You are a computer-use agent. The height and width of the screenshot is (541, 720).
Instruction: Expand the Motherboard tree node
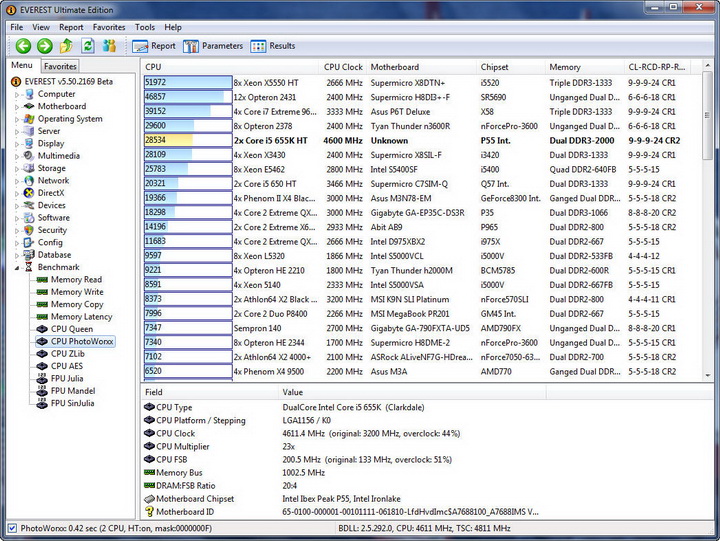(17, 107)
